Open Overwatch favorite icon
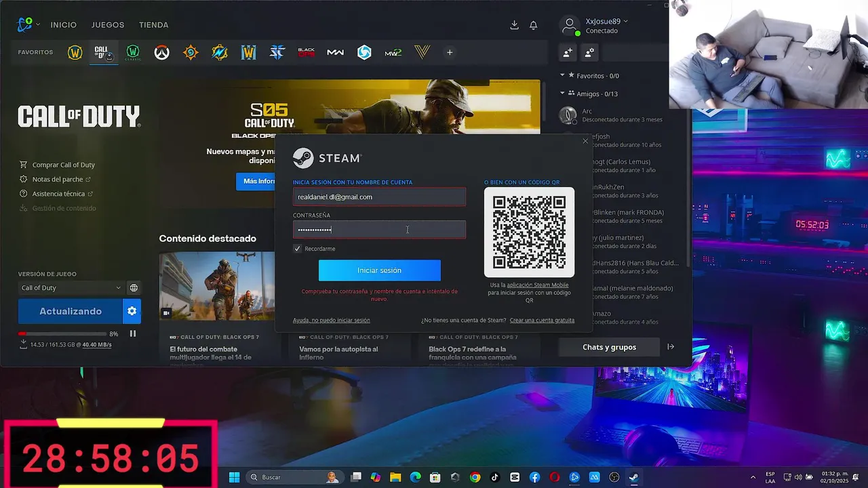The height and width of the screenshot is (488, 868). click(161, 52)
